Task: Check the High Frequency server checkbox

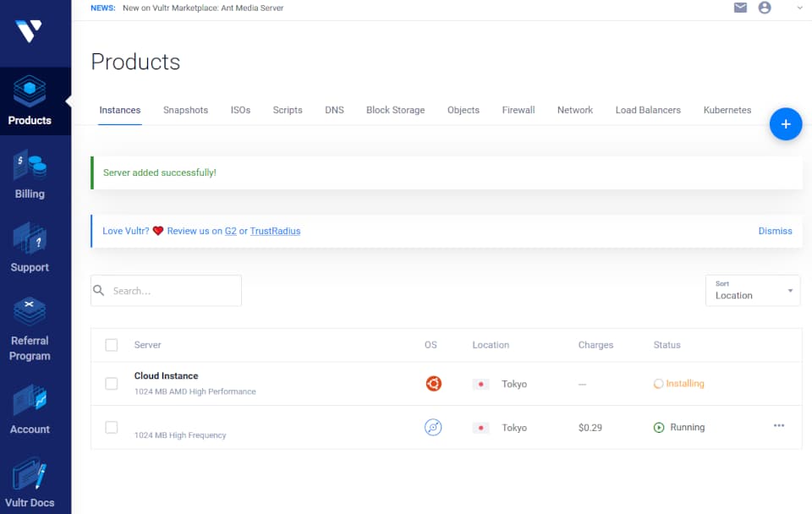Action: click(112, 427)
